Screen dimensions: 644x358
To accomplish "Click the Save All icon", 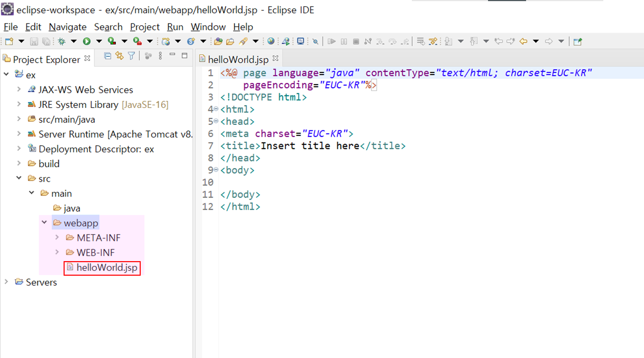I will click(46, 41).
